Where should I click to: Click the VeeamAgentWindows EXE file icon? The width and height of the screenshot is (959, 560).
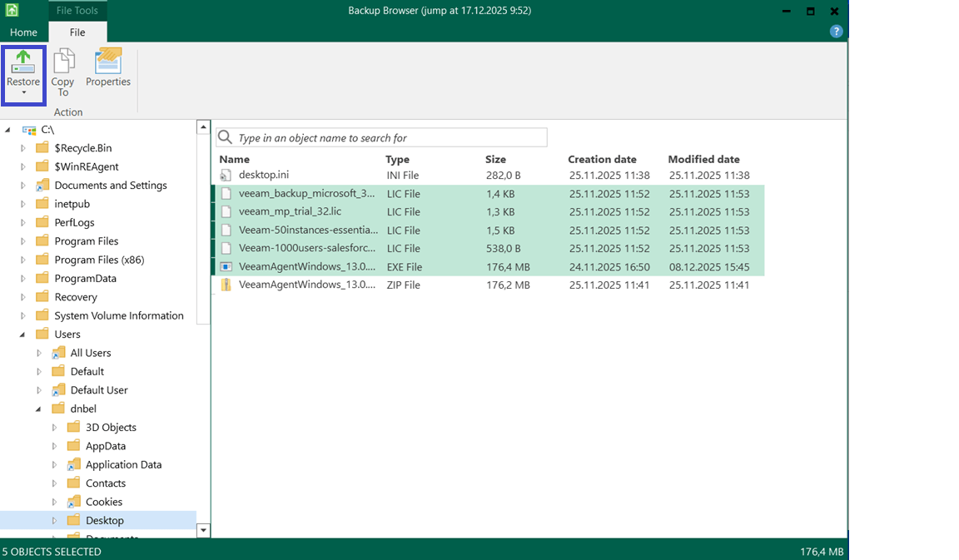point(226,267)
